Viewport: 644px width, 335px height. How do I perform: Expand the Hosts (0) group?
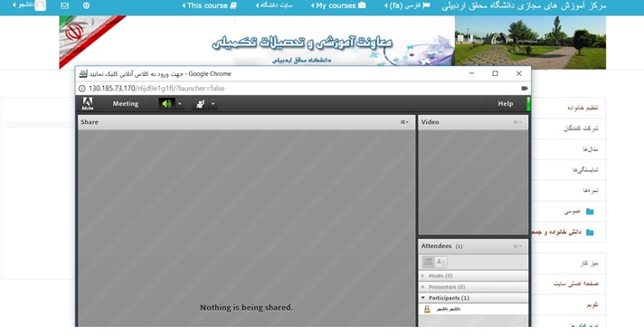[423, 276]
